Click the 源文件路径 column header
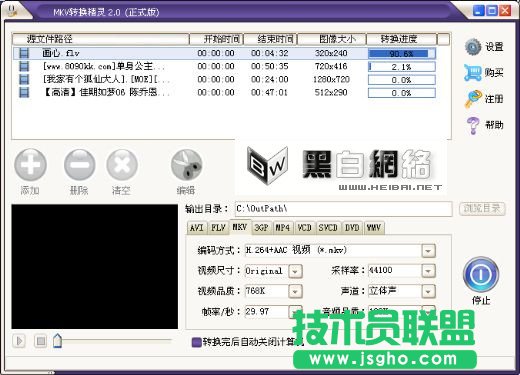 [101, 39]
